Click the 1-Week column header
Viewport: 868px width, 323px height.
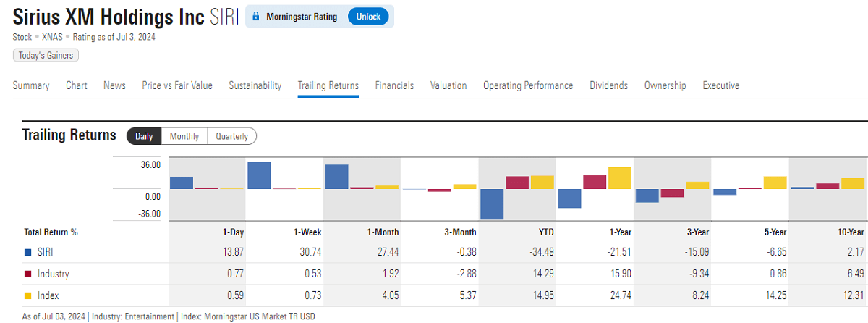tap(307, 232)
